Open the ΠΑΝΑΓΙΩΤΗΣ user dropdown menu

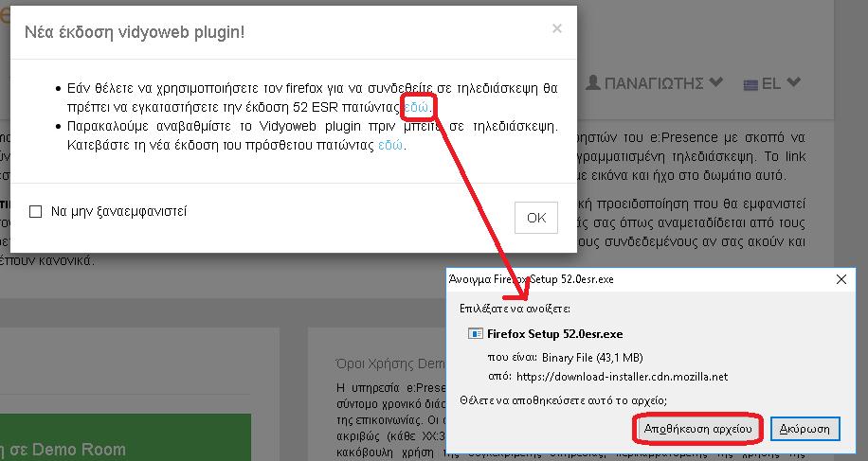point(655,83)
